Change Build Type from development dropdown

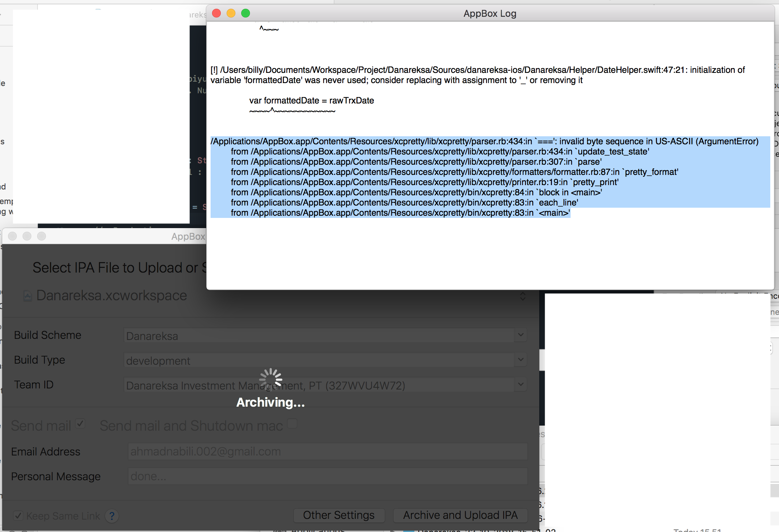(520, 360)
